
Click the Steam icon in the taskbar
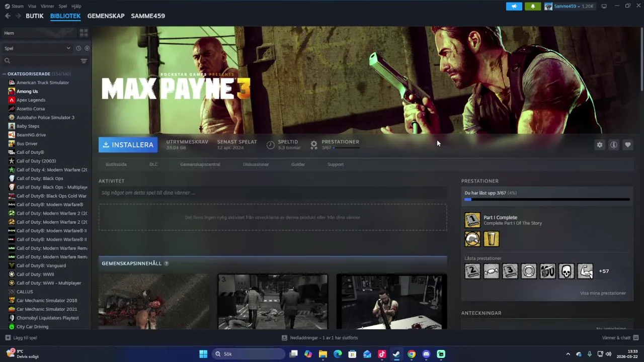396,354
